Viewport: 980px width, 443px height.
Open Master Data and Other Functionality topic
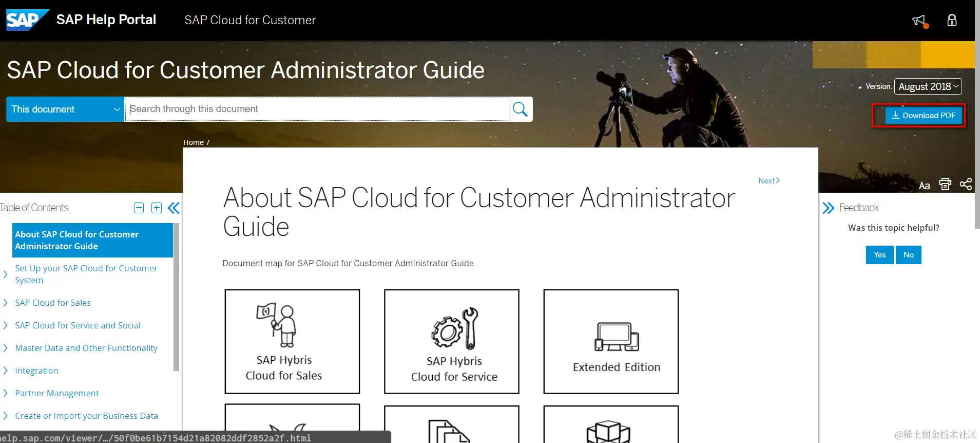[x=86, y=348]
